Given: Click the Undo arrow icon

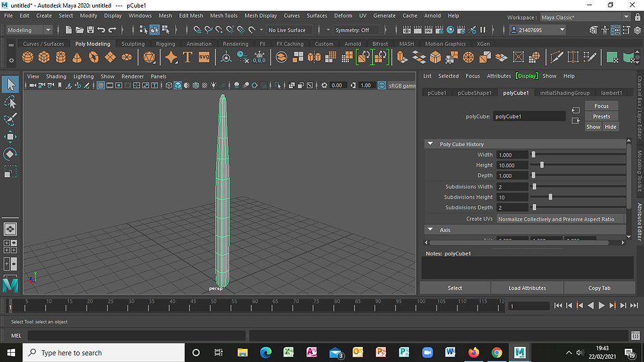Looking at the screenshot, I should coord(101,30).
